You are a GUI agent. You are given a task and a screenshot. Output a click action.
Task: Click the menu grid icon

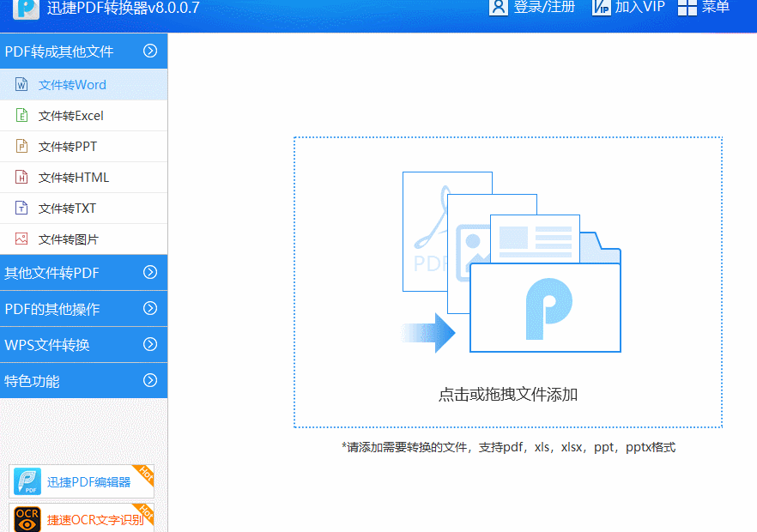point(687,7)
